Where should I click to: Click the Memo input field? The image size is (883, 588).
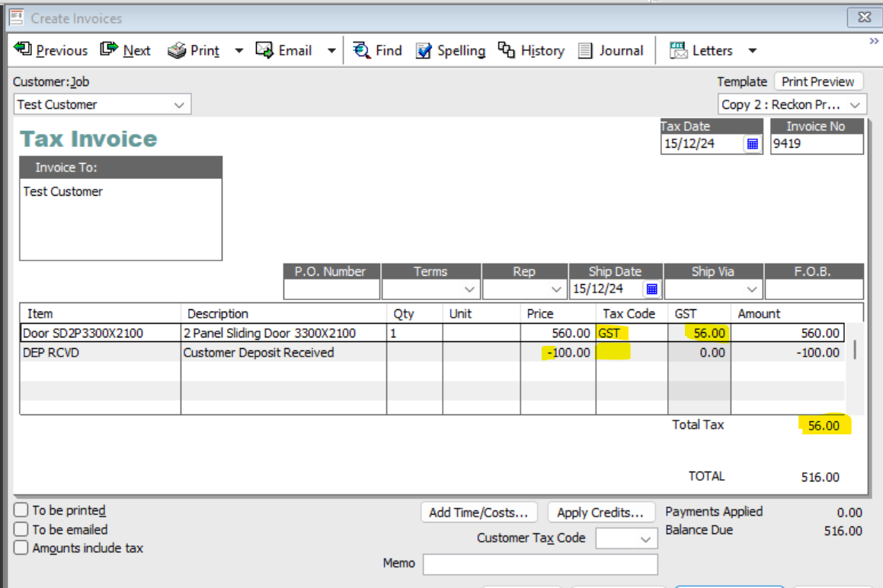[540, 564]
